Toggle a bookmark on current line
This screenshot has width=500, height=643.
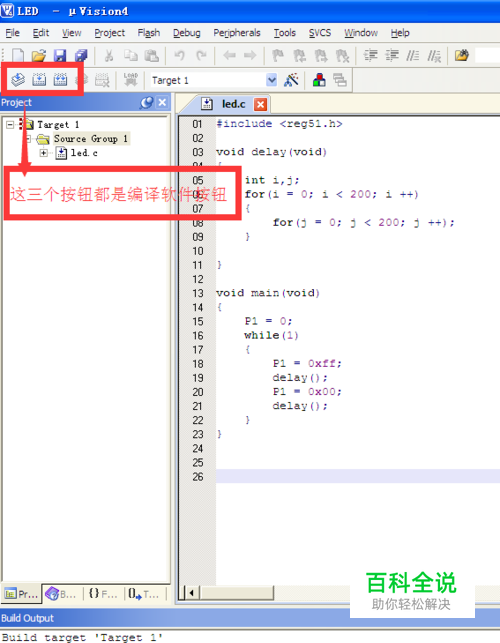(278, 55)
